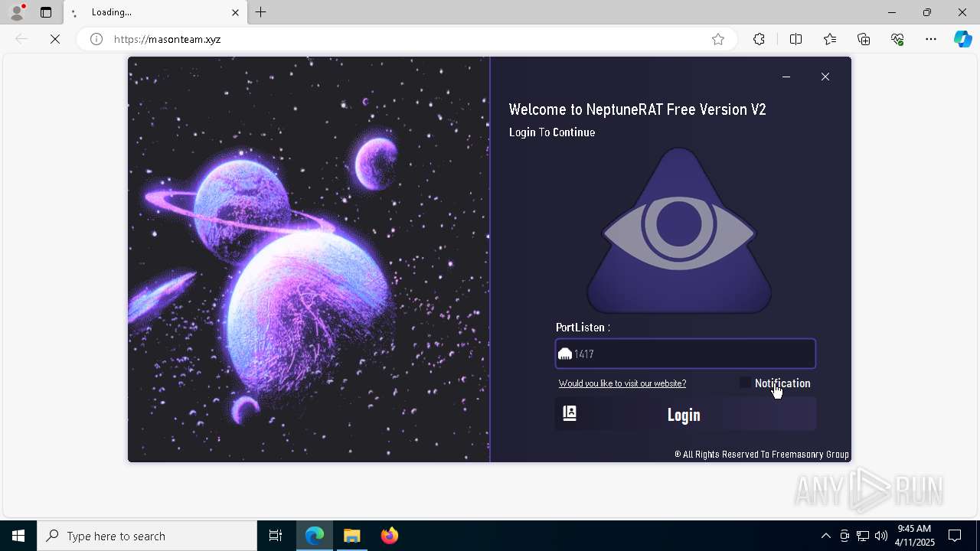Click the Login button
Image resolution: width=980 pixels, height=551 pixels.
point(685,414)
